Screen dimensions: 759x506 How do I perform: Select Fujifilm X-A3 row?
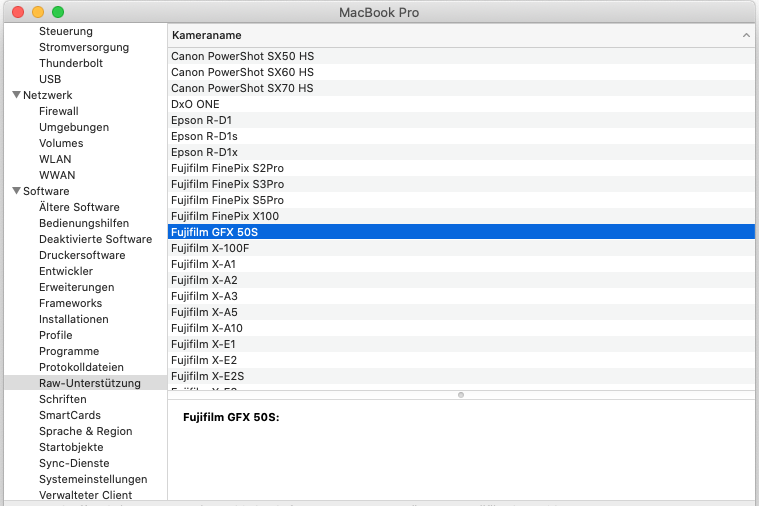pyautogui.click(x=461, y=295)
